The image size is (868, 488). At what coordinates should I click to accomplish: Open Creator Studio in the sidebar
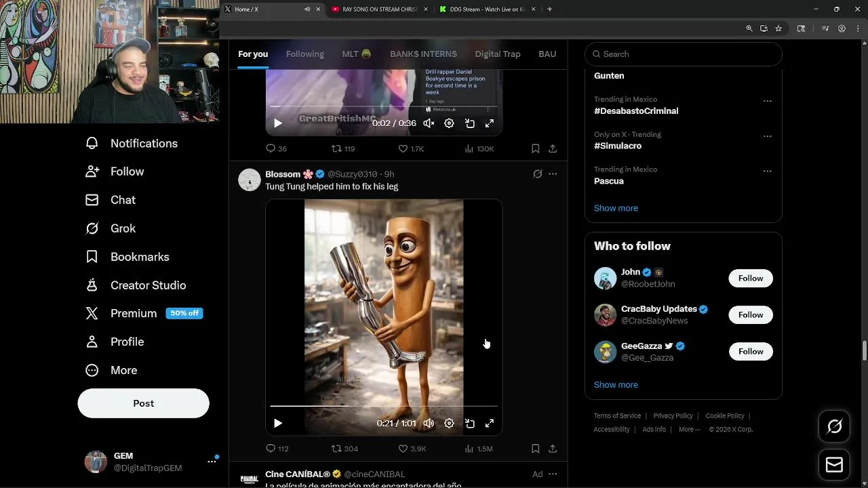click(136, 285)
